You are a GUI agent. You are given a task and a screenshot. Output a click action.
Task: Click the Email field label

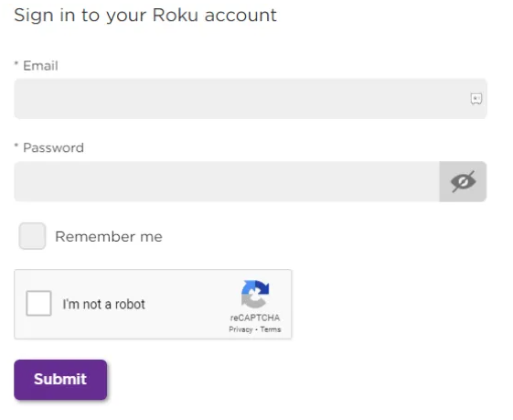[x=40, y=66]
